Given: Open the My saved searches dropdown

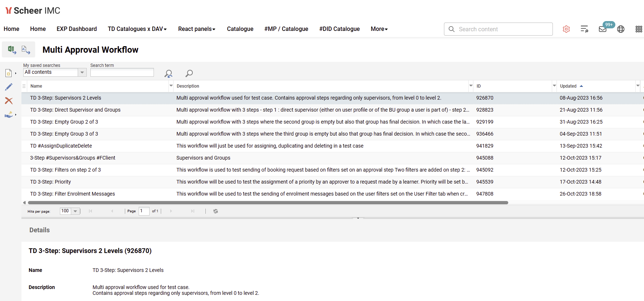Looking at the screenshot, I should [82, 72].
